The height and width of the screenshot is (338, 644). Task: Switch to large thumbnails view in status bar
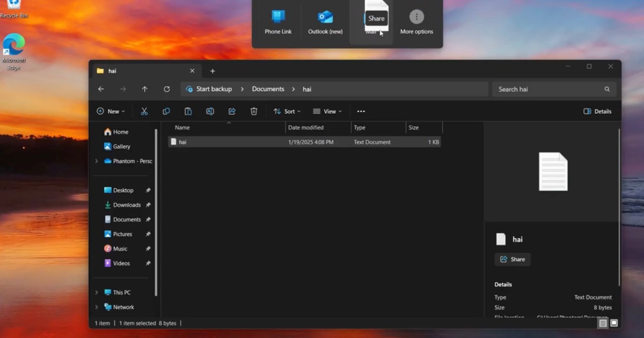614,323
